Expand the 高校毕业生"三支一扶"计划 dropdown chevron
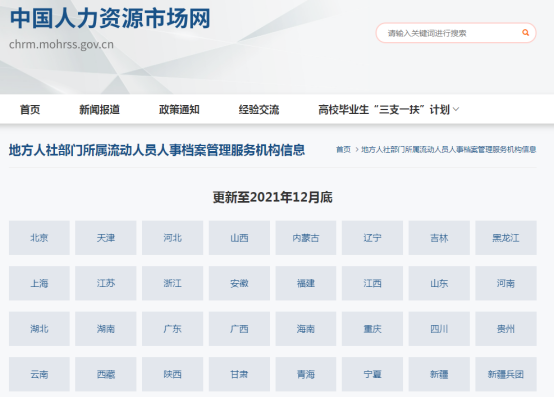 pyautogui.click(x=456, y=109)
